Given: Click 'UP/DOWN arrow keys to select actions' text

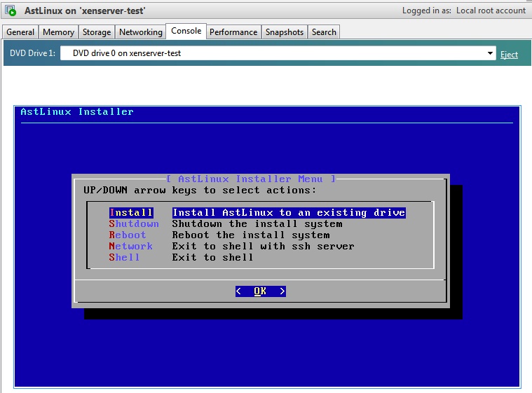Looking at the screenshot, I should (200, 191).
